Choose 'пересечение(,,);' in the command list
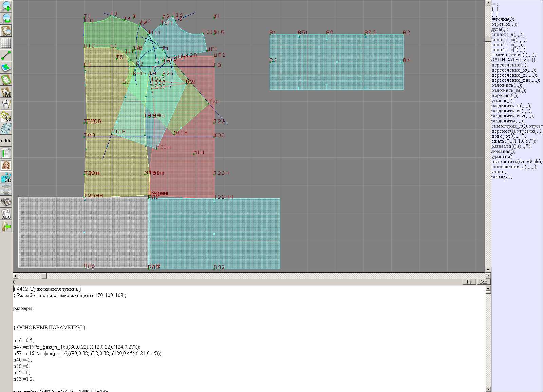The image size is (543, 392). click(509, 65)
